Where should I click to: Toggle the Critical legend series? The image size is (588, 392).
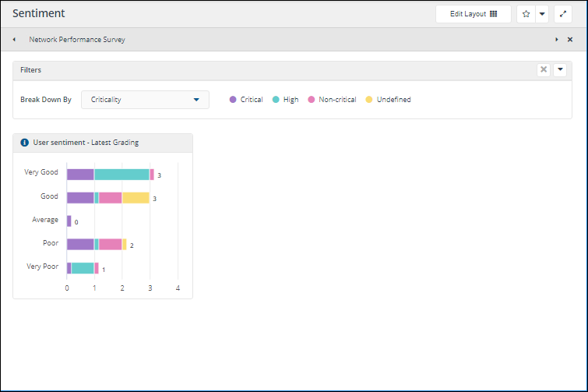(x=246, y=100)
